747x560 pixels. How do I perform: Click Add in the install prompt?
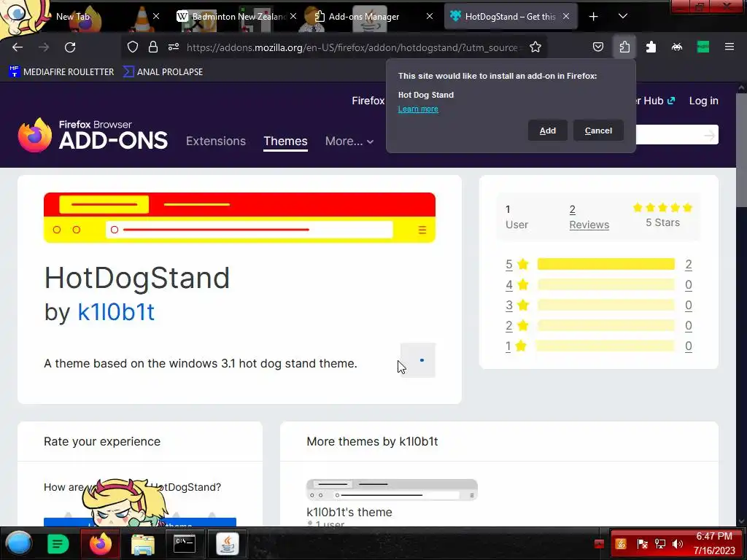tap(547, 131)
